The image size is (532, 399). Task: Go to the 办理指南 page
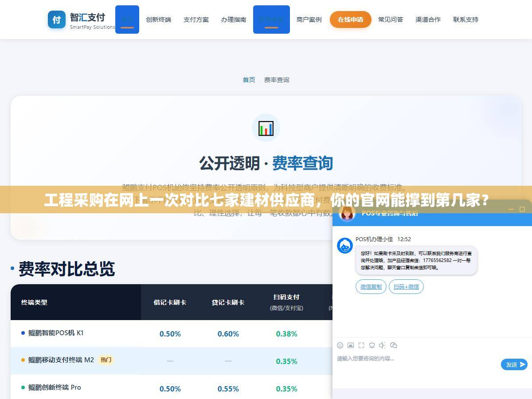pos(234,20)
